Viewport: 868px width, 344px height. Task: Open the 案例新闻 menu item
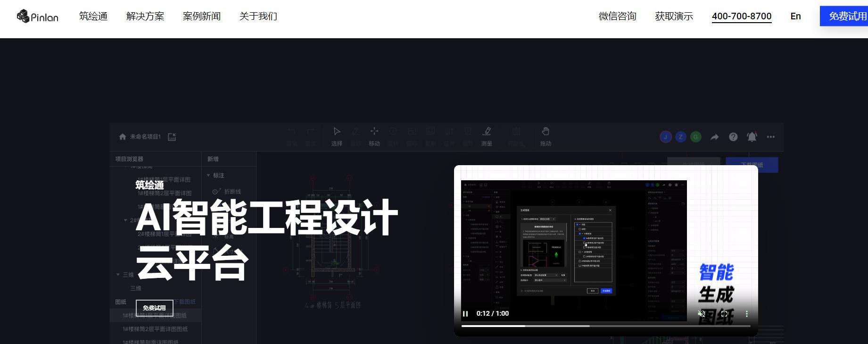(x=202, y=17)
